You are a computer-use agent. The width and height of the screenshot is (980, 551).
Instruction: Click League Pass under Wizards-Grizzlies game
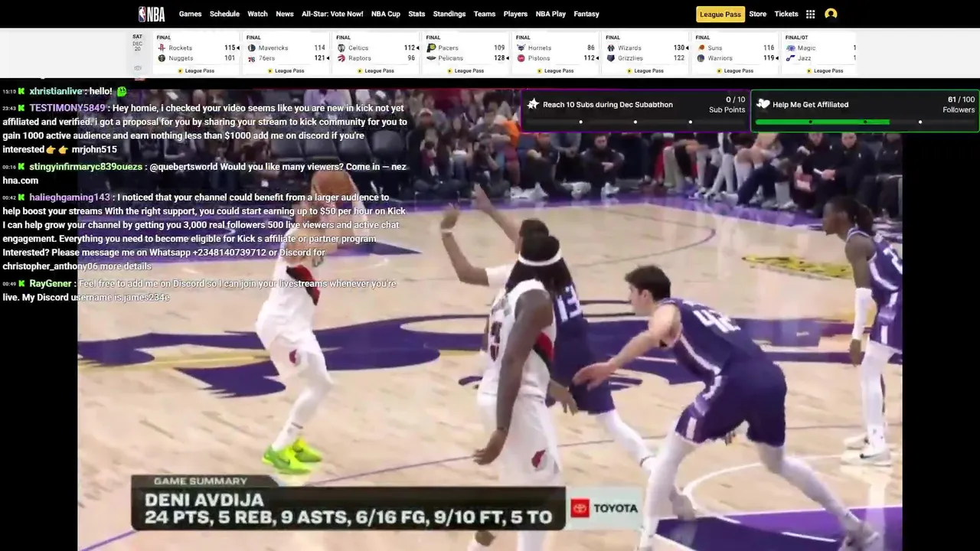coord(645,70)
